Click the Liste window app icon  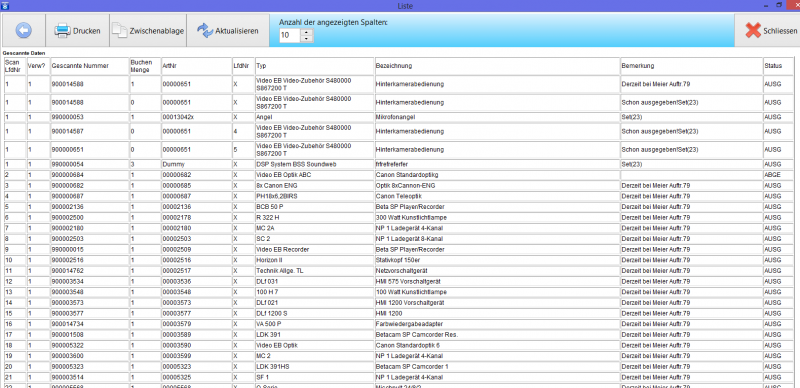click(5, 5)
